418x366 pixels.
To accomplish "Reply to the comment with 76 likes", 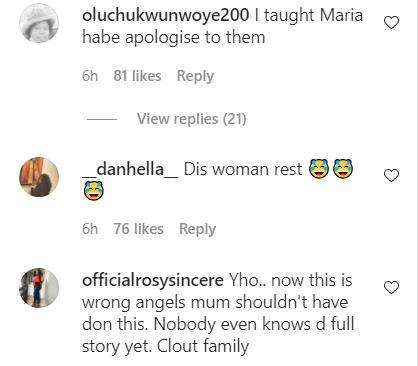I will pos(197,229).
